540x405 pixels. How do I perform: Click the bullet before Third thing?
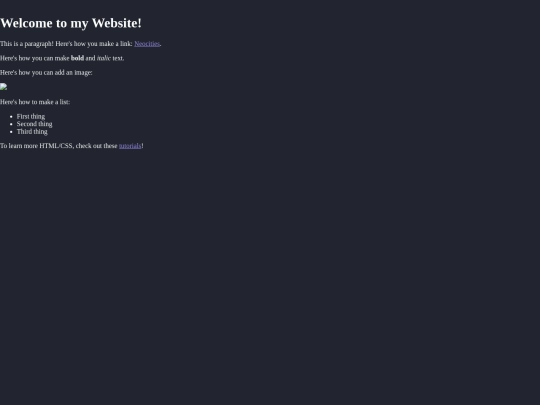[11, 132]
